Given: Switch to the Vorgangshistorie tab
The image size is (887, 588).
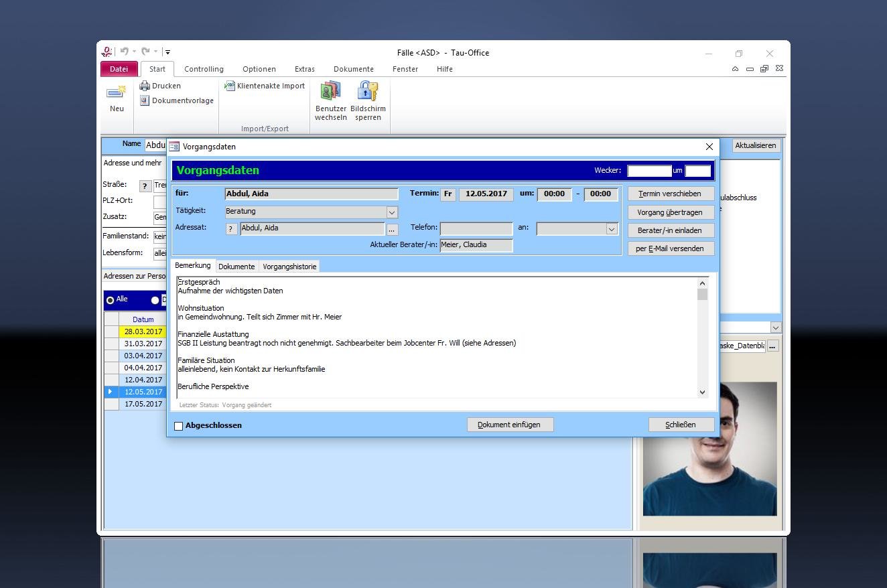Looking at the screenshot, I should coord(289,267).
